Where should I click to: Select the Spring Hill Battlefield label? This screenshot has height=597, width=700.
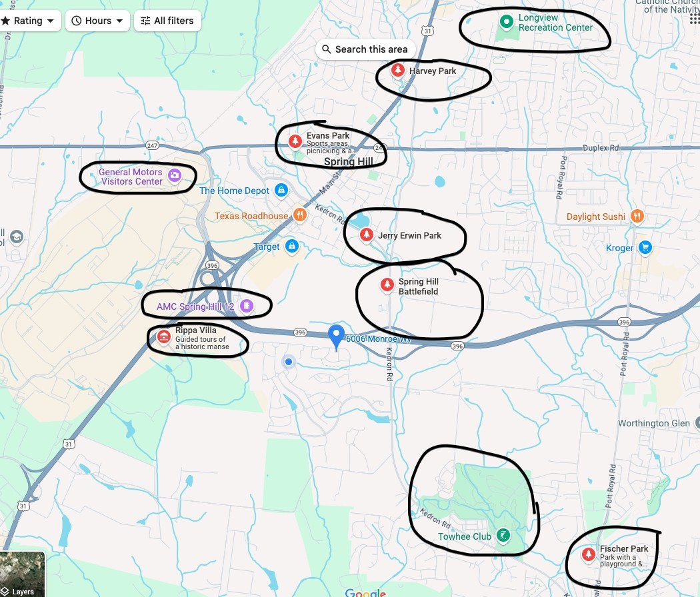tap(418, 287)
